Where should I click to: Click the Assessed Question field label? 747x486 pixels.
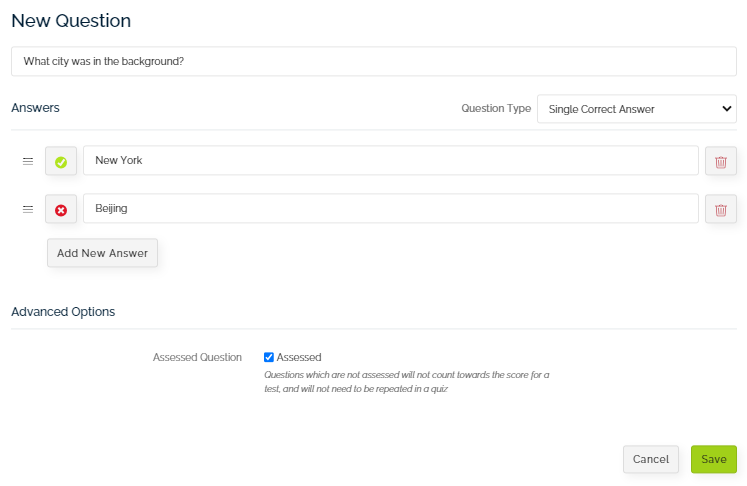tap(197, 357)
